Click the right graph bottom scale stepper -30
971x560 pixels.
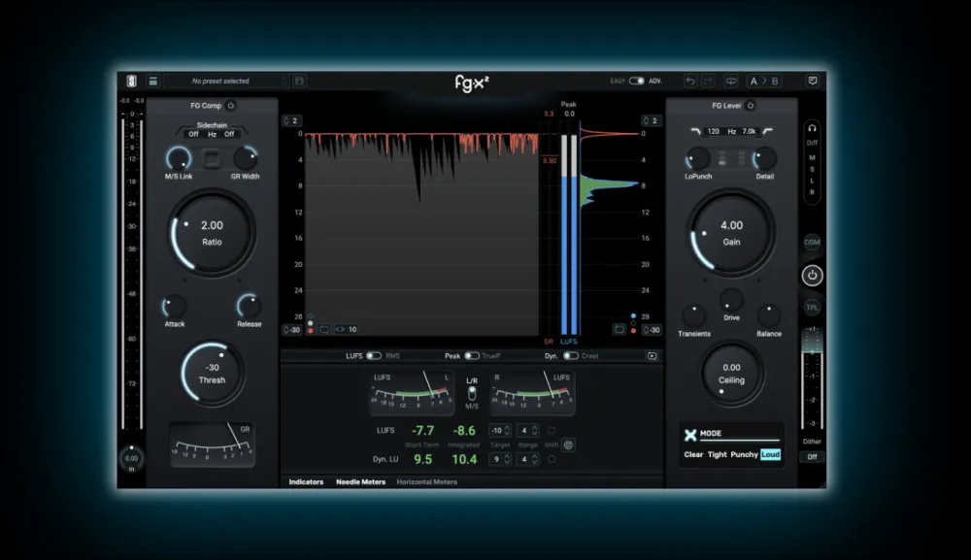pyautogui.click(x=652, y=330)
